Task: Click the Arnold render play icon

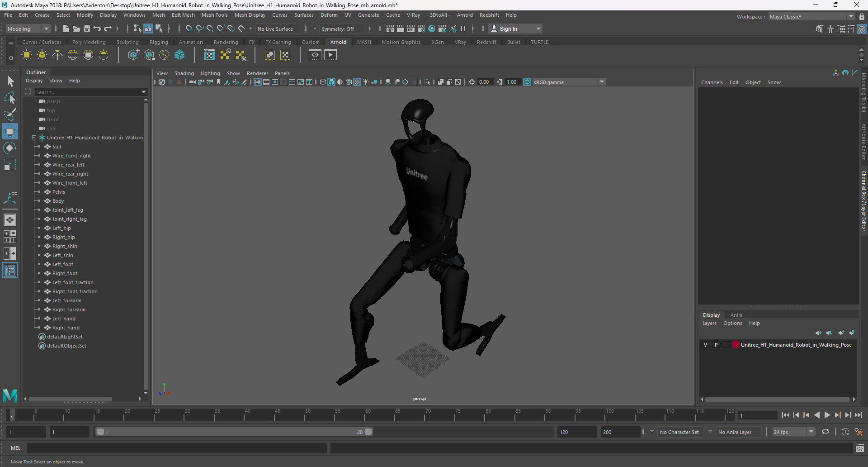Action: (330, 55)
